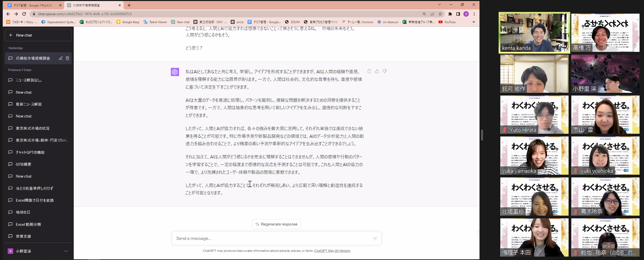This screenshot has height=260, width=644.
Task: Open the Google Keep bookmark
Action: pos(128,22)
